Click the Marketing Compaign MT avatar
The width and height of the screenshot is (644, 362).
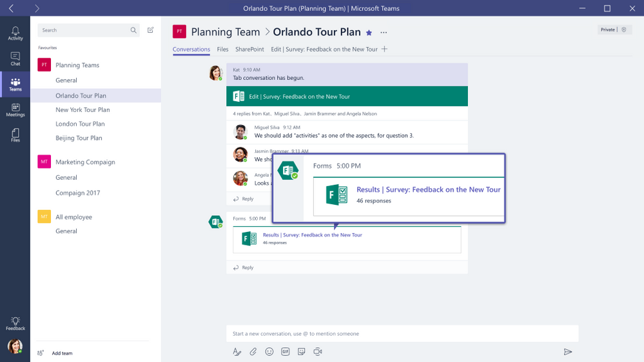coord(44,162)
